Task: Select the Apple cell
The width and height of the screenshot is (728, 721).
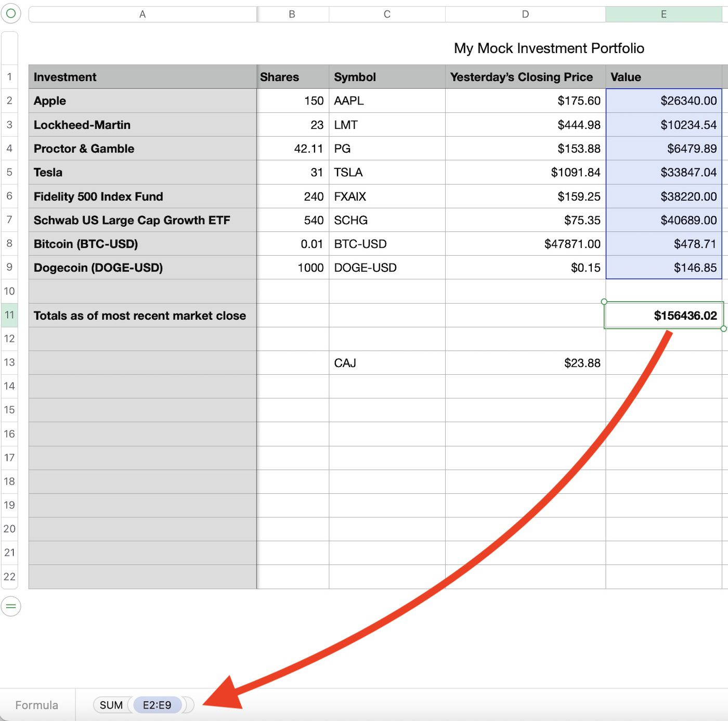Action: pos(142,101)
